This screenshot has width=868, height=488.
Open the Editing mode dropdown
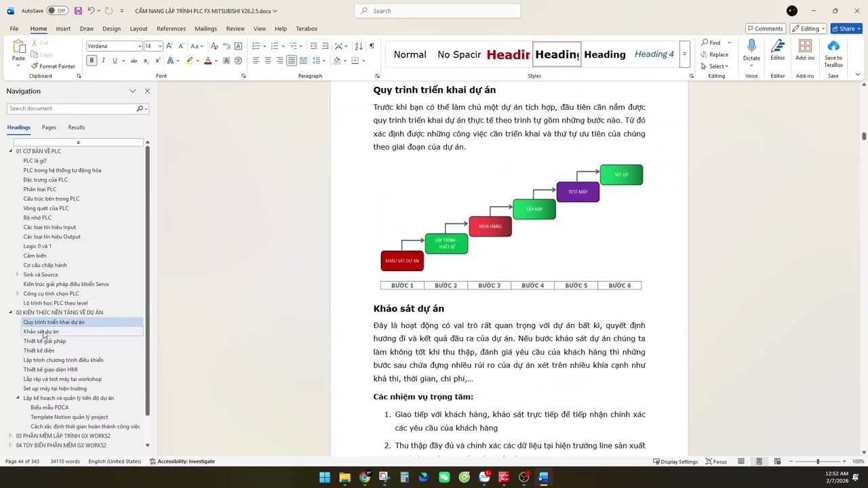click(x=808, y=28)
